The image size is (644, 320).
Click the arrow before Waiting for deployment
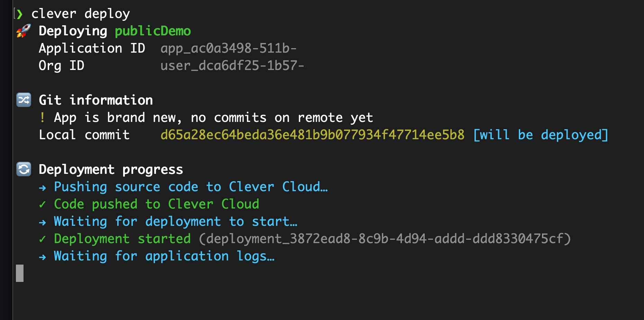coord(43,222)
